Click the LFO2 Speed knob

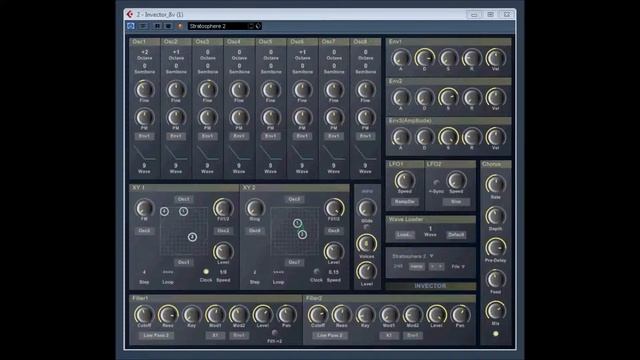click(x=456, y=180)
